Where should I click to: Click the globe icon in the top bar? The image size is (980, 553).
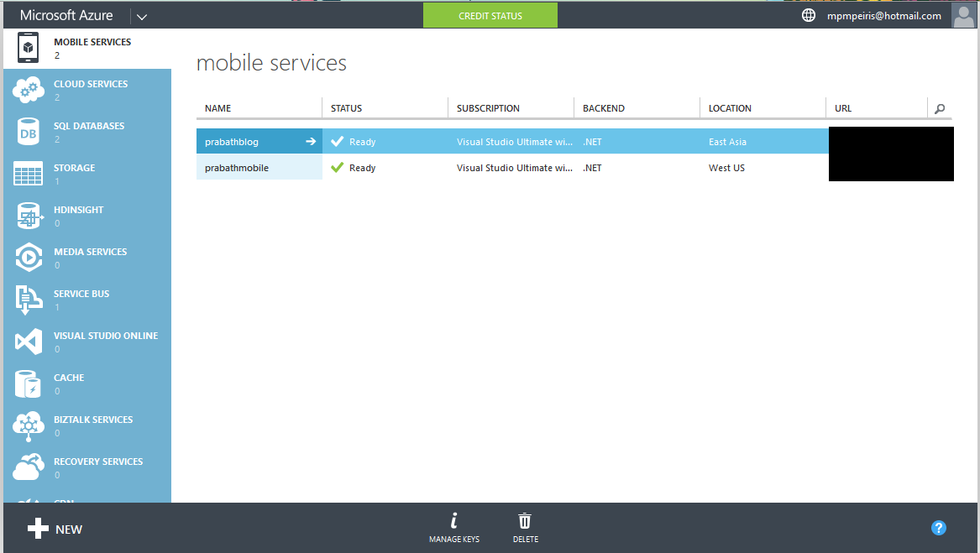tap(808, 14)
